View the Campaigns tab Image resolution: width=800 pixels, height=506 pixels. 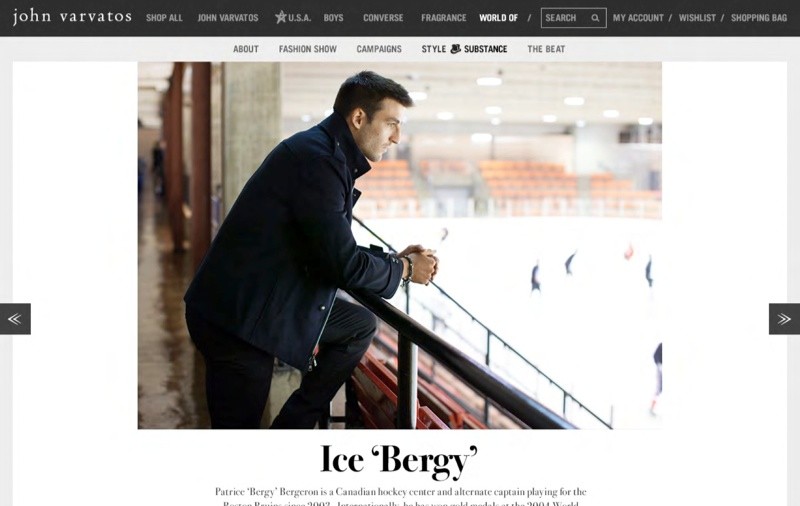tap(379, 49)
